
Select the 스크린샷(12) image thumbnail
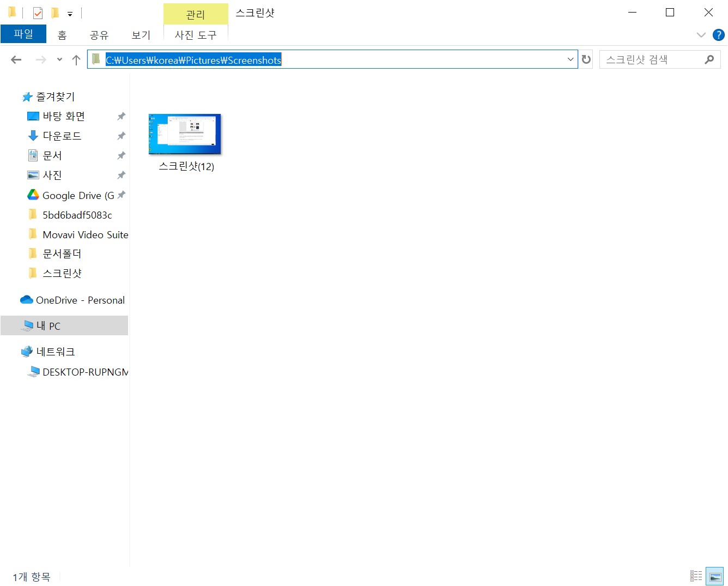[x=185, y=134]
